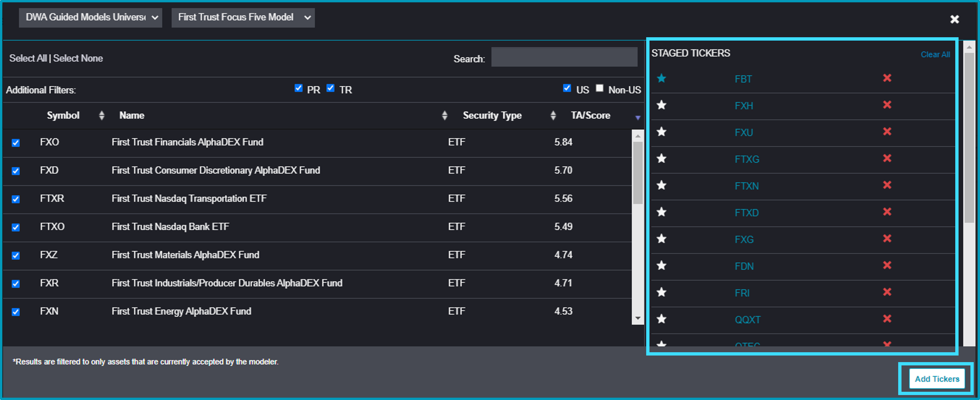This screenshot has height=400, width=980.
Task: Open the First Trust Focus Five Model dropdown
Action: (243, 17)
